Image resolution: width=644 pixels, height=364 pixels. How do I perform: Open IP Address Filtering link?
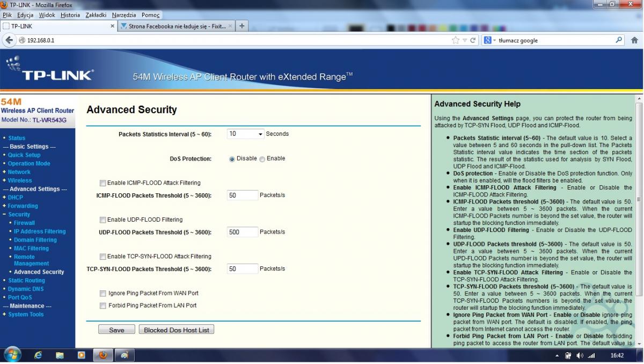40,232
